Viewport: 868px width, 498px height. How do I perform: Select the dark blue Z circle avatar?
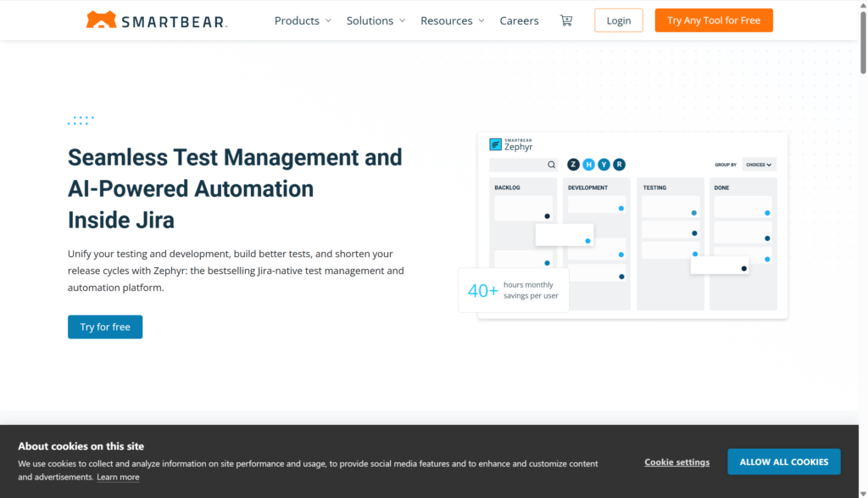tap(574, 165)
